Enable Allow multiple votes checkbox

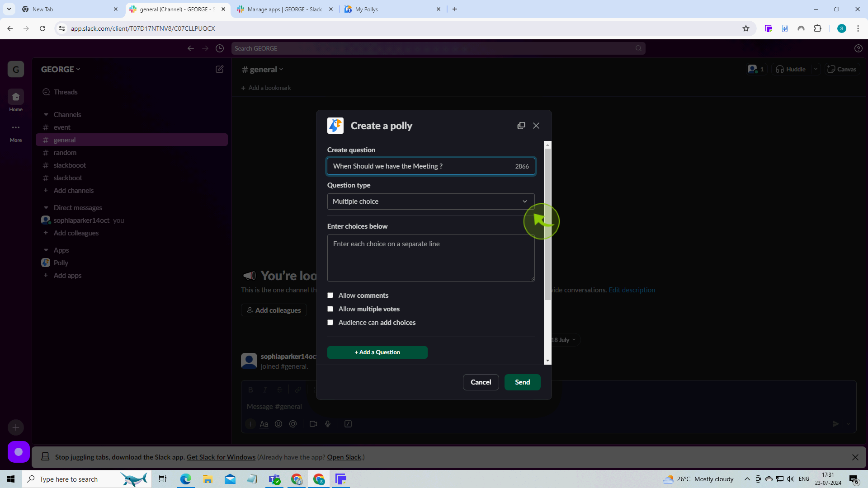coord(330,309)
